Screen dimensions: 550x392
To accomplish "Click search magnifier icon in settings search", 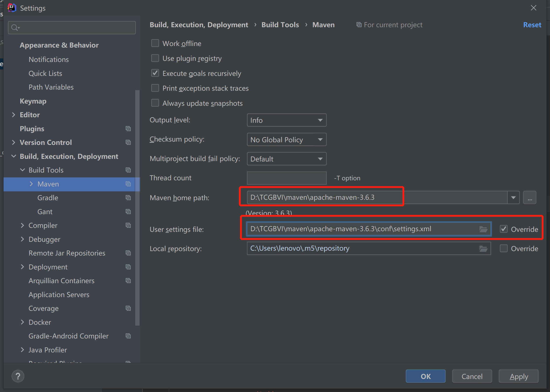I will 15,27.
